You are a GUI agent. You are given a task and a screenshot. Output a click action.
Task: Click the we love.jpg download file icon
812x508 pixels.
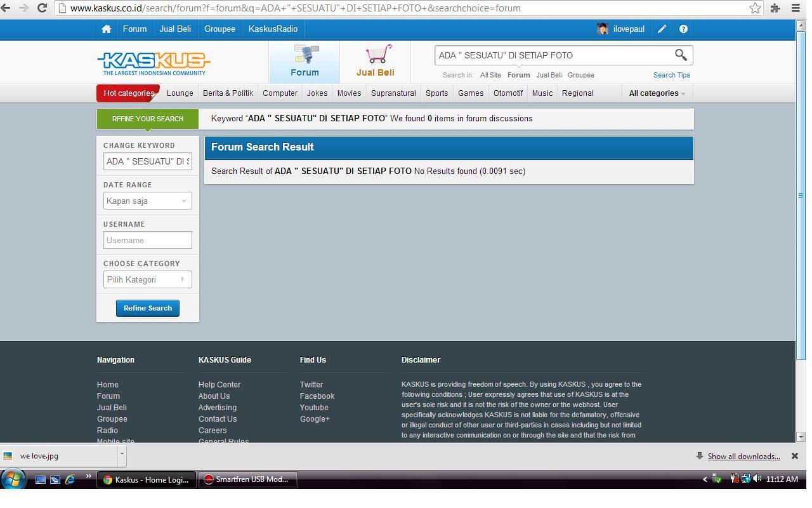tap(8, 456)
